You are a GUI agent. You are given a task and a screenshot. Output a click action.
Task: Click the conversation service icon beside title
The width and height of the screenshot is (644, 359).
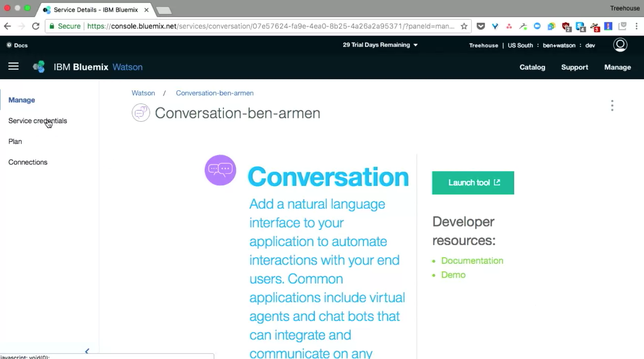point(141,113)
